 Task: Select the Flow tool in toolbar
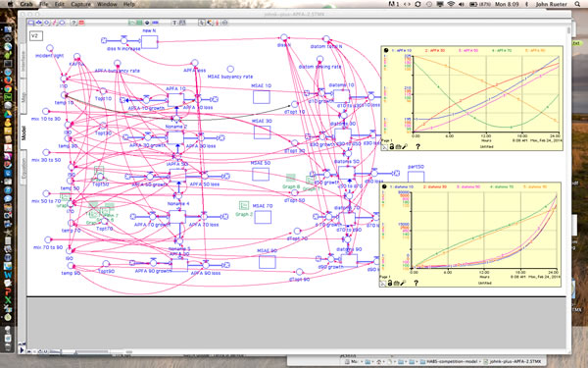coord(39,23)
